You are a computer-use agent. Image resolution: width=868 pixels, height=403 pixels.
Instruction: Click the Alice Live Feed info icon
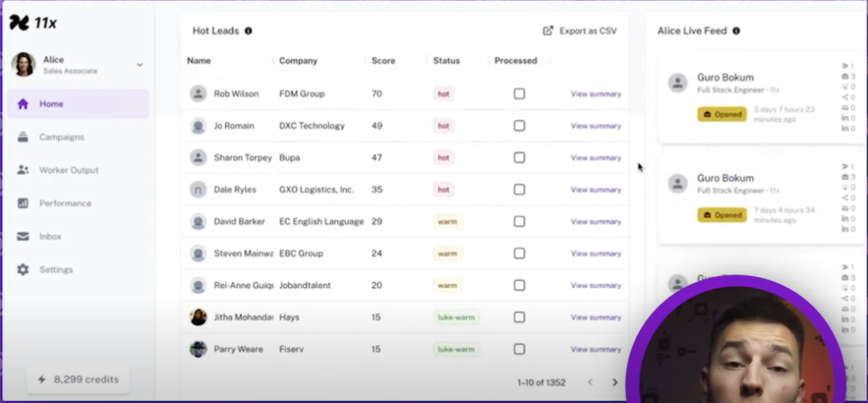coord(736,31)
